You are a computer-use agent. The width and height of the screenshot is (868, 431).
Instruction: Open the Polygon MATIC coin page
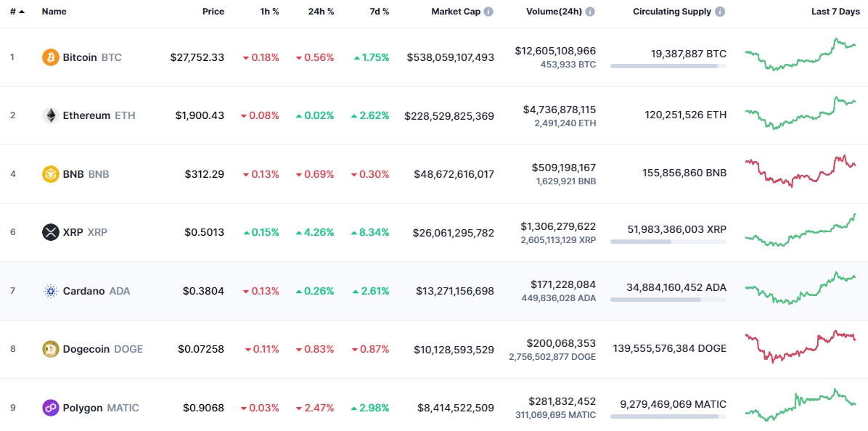point(91,408)
